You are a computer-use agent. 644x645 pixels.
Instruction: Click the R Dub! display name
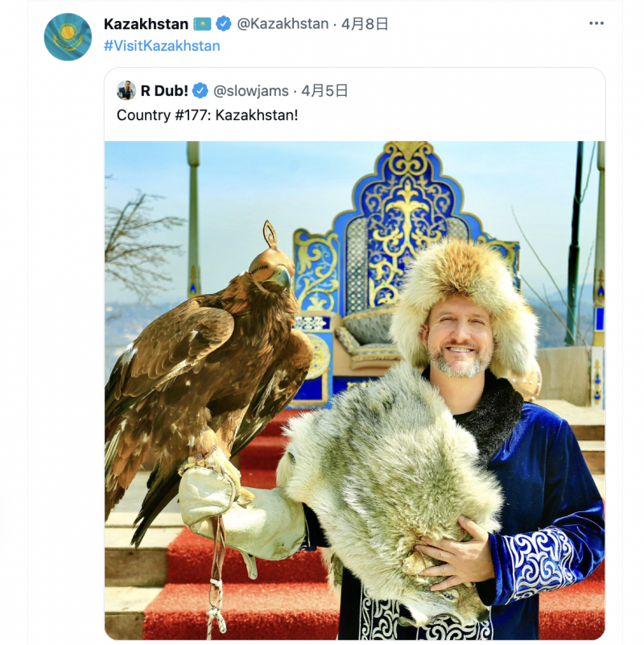point(164,90)
